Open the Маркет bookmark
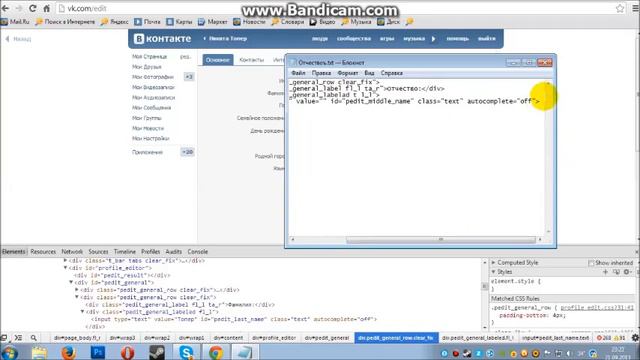The height and width of the screenshot is (360, 640). 213,22
